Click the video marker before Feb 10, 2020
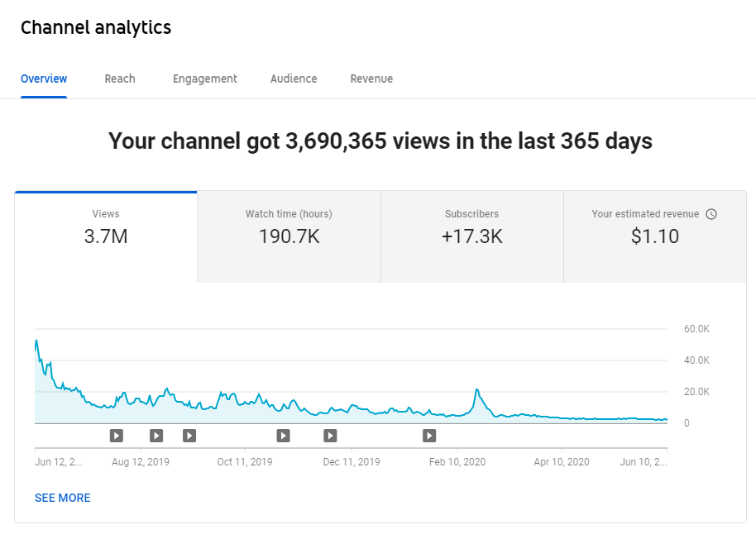The width and height of the screenshot is (756, 539). [429, 436]
